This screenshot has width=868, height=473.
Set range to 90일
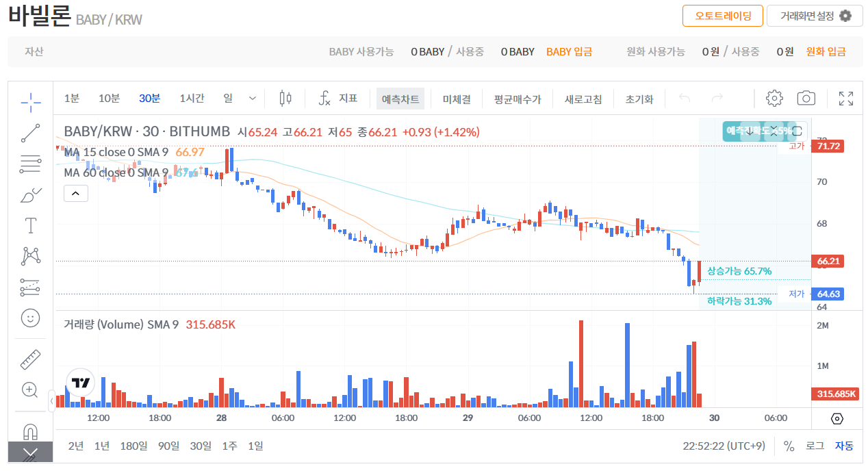click(x=168, y=446)
